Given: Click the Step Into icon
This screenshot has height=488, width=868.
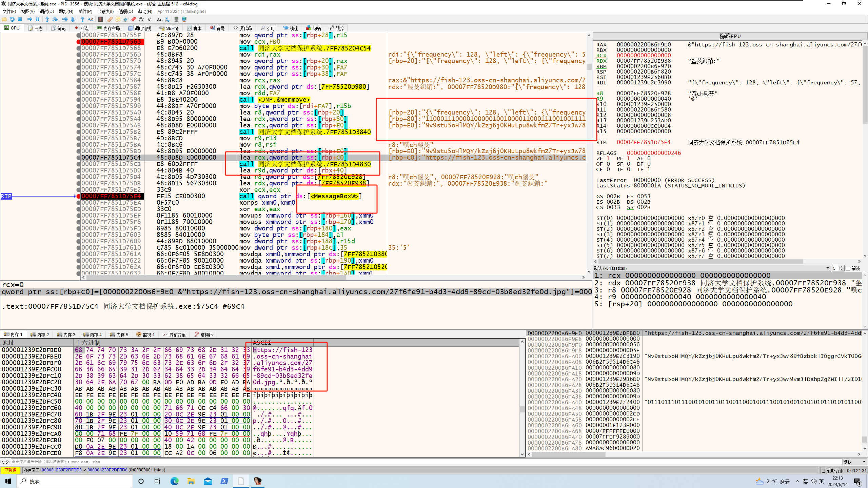Looking at the screenshot, I should (x=47, y=19).
